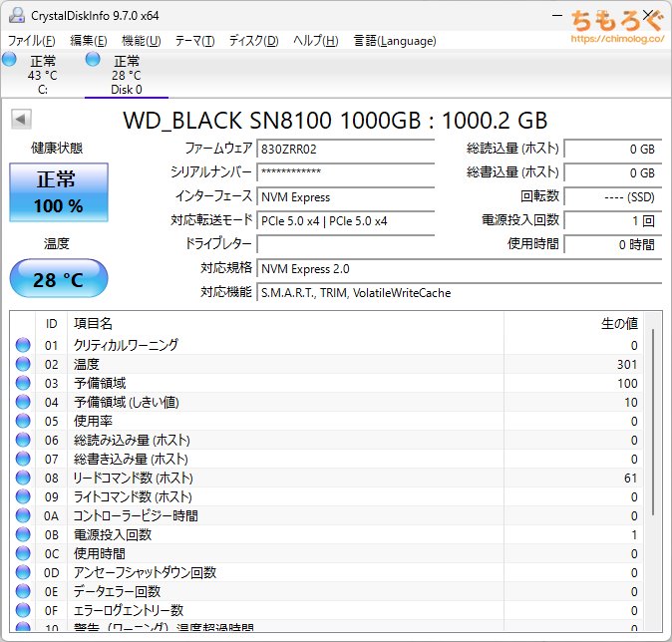Click status circle for 03 予備領域
Image resolution: width=672 pixels, height=642 pixels.
pyautogui.click(x=23, y=383)
